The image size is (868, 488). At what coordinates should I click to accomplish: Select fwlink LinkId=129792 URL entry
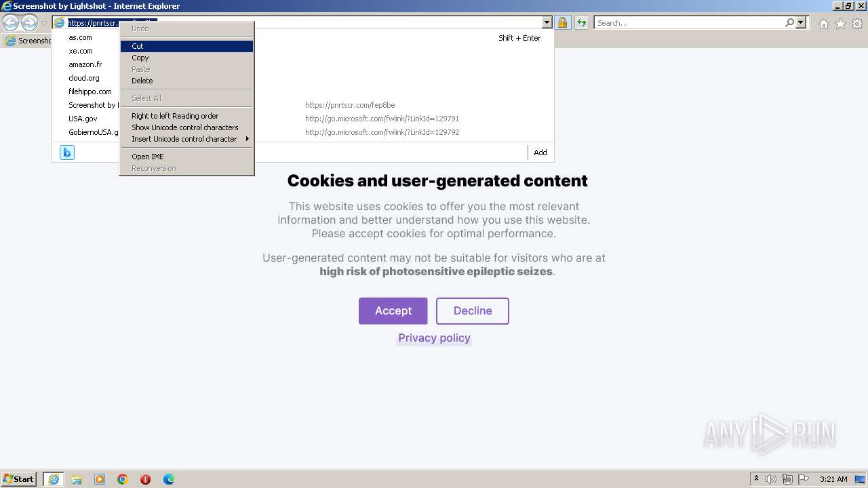[382, 132]
